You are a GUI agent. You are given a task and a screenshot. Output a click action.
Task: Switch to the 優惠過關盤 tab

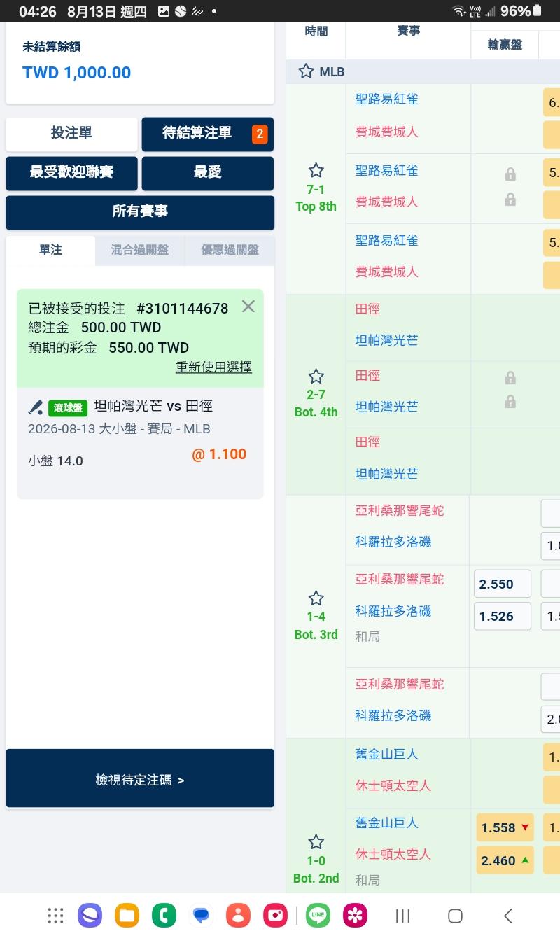coord(230,250)
